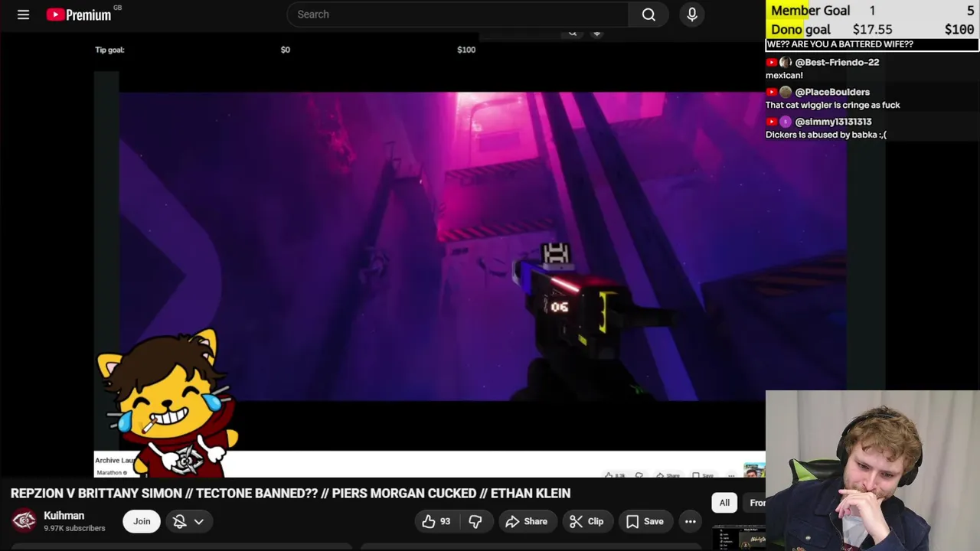The image size is (980, 551).
Task: Click the video title text
Action: tap(290, 494)
